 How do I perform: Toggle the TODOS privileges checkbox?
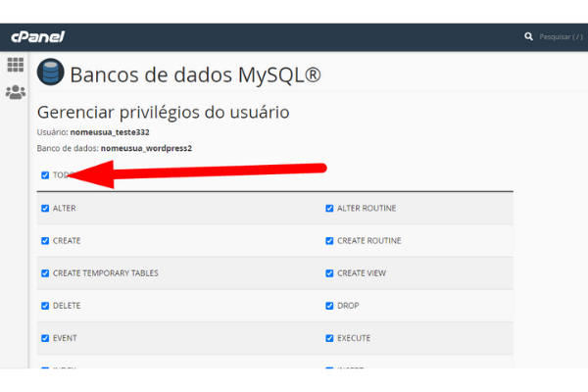coord(45,175)
